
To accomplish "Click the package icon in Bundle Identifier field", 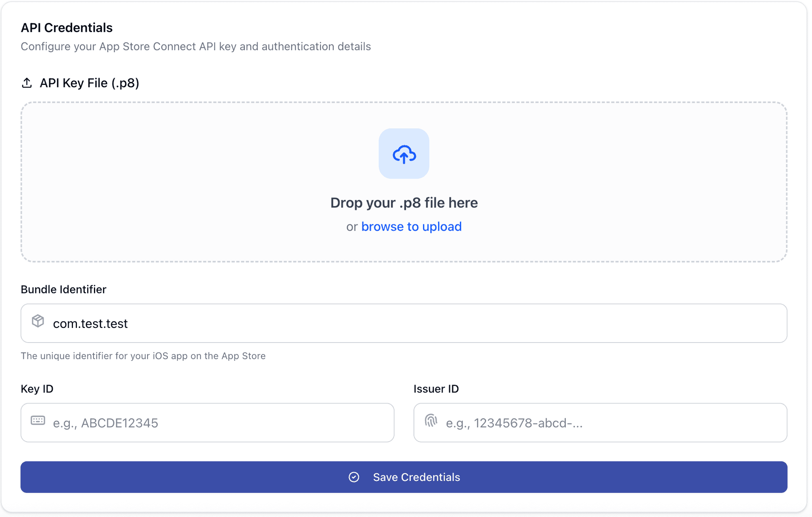I will pos(38,321).
